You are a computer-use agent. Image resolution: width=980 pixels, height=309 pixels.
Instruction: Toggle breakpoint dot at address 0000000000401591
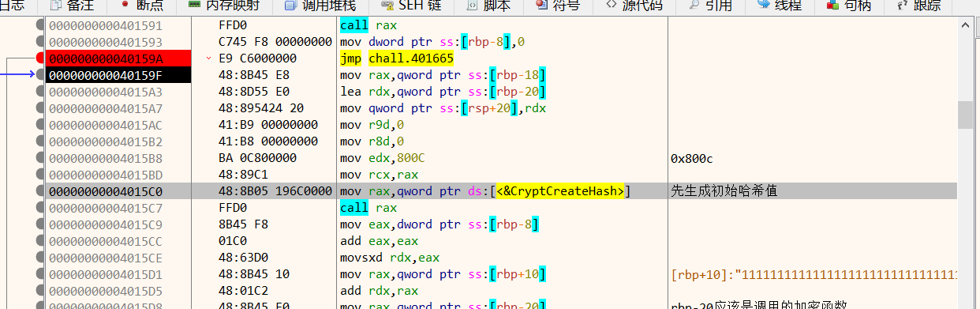click(40, 25)
